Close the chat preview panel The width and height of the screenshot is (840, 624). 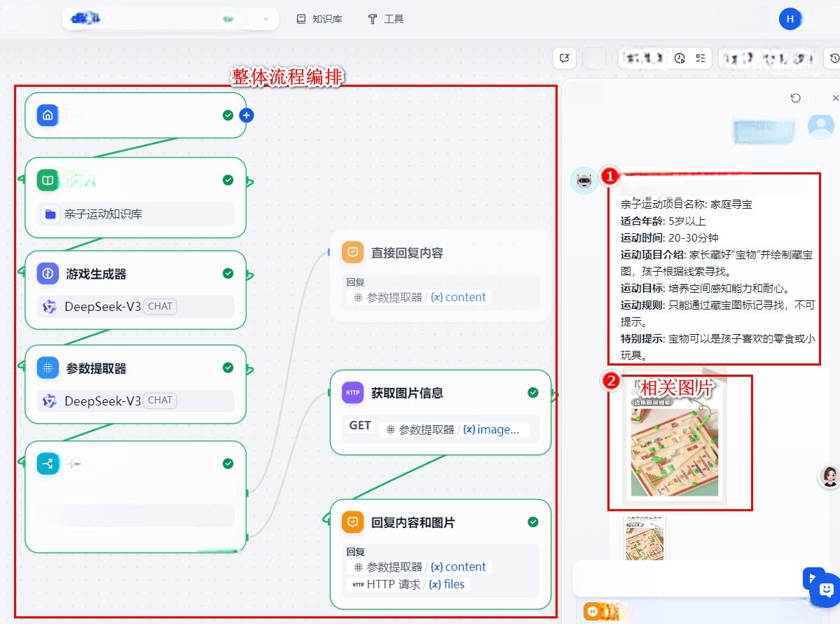tap(835, 97)
